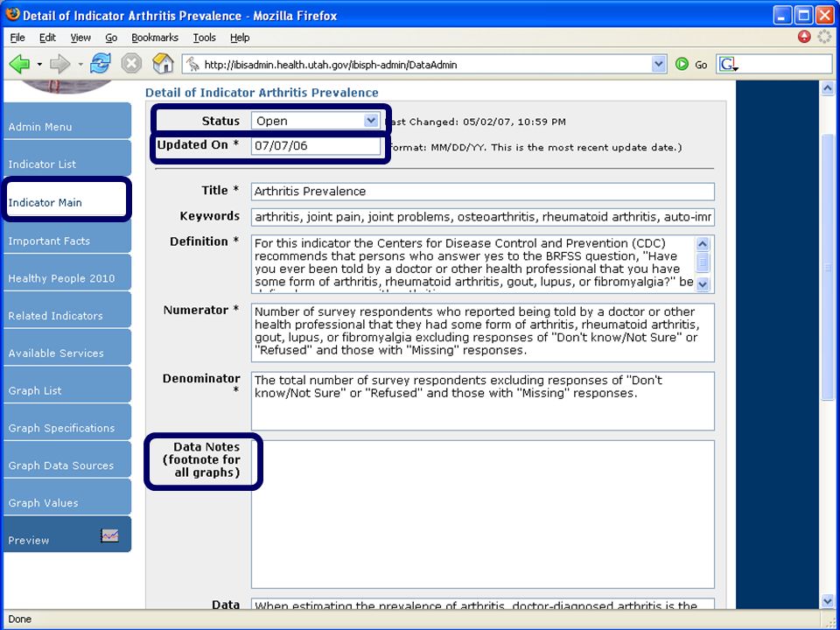The width and height of the screenshot is (840, 630).
Task: Go to the Home page icon
Action: (163, 64)
